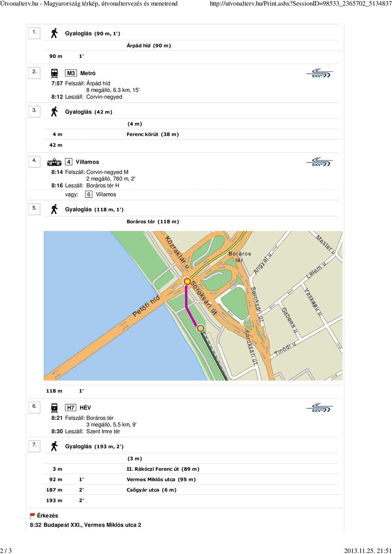Select the M3 metro line badge
The height and width of the screenshot is (554, 392).
pyautogui.click(x=71, y=73)
